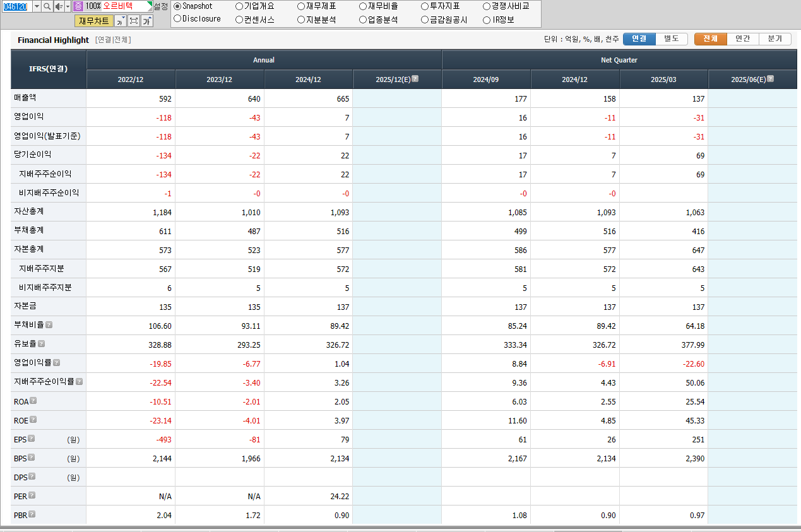Click the IFRS(연결) table header cell
Image resolution: width=801 pixels, height=532 pixels.
49,69
